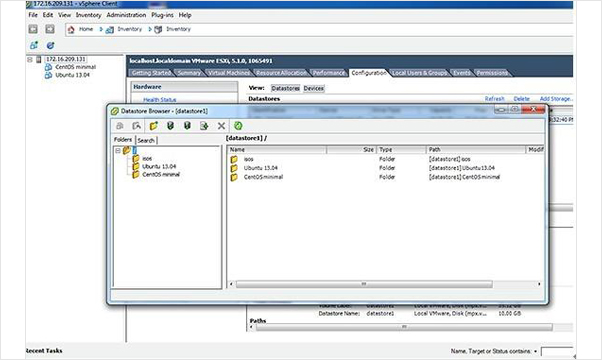Image resolution: width=602 pixels, height=360 pixels.
Task: Click the move/export file icon in Datastore Browser toolbar
Action: tap(204, 126)
